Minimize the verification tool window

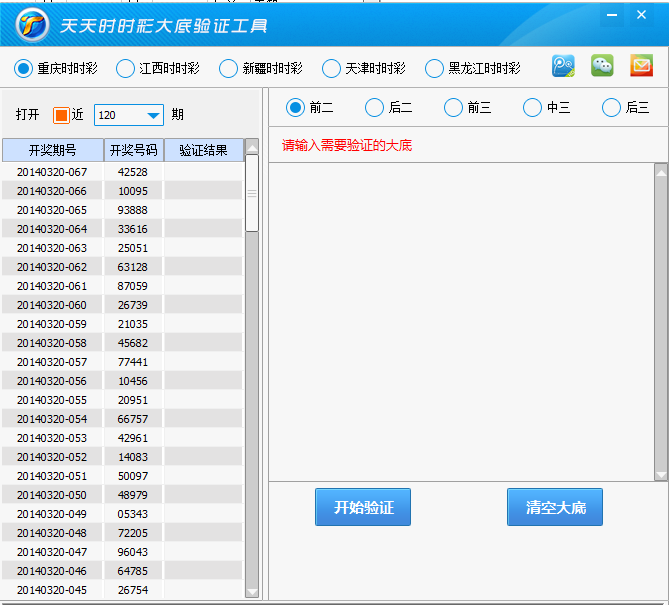click(x=612, y=15)
